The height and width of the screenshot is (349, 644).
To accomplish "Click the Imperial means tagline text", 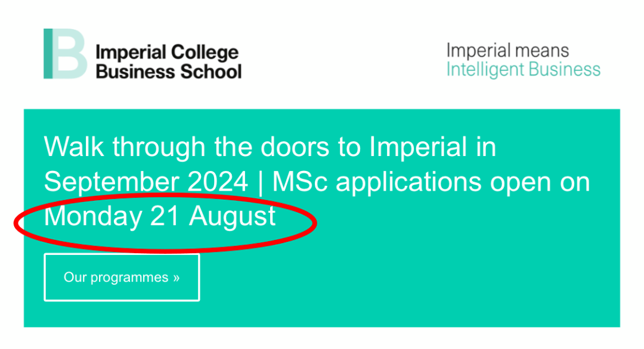I will point(507,51).
